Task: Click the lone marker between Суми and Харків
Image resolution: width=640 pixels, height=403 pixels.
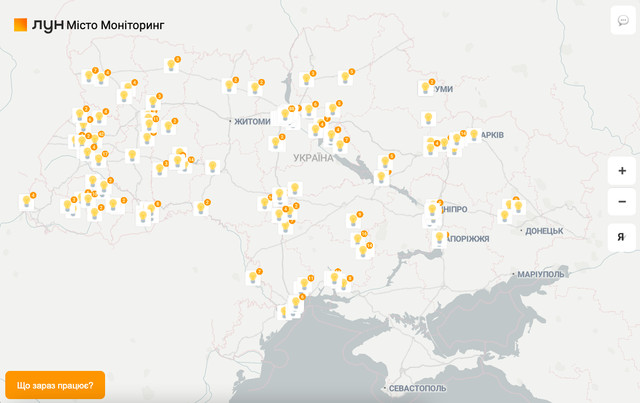Action: tap(428, 119)
